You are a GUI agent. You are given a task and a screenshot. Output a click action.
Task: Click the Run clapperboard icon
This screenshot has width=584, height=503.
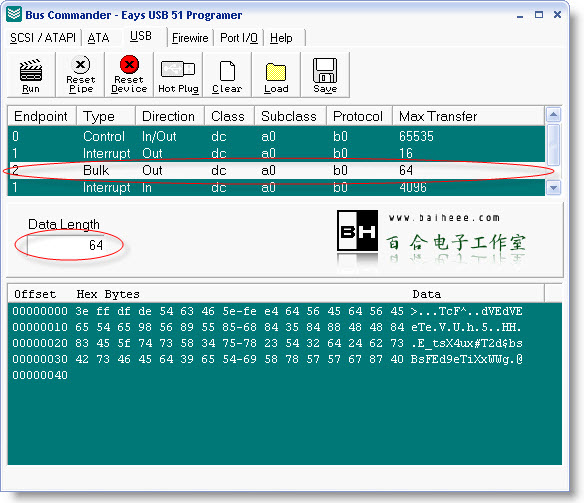pyautogui.click(x=31, y=70)
